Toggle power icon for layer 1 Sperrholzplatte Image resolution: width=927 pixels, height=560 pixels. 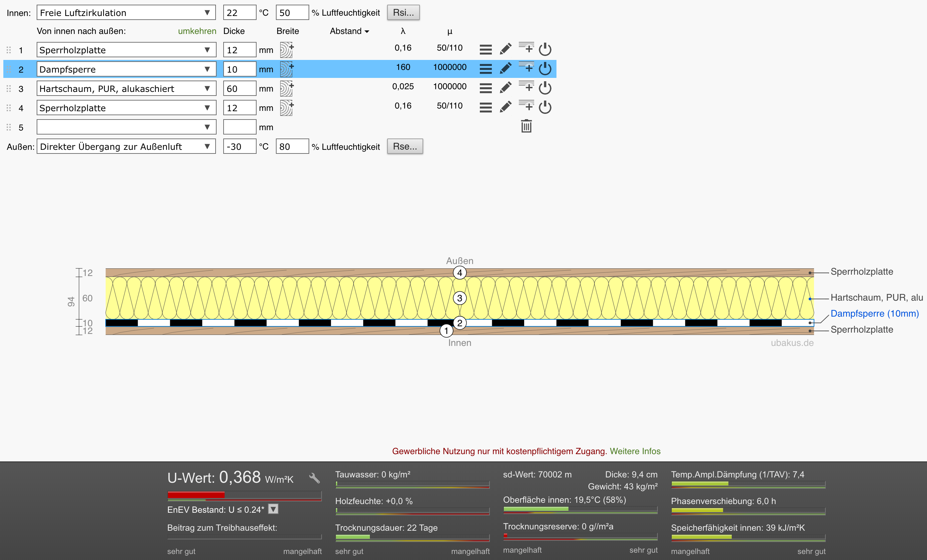545,49
